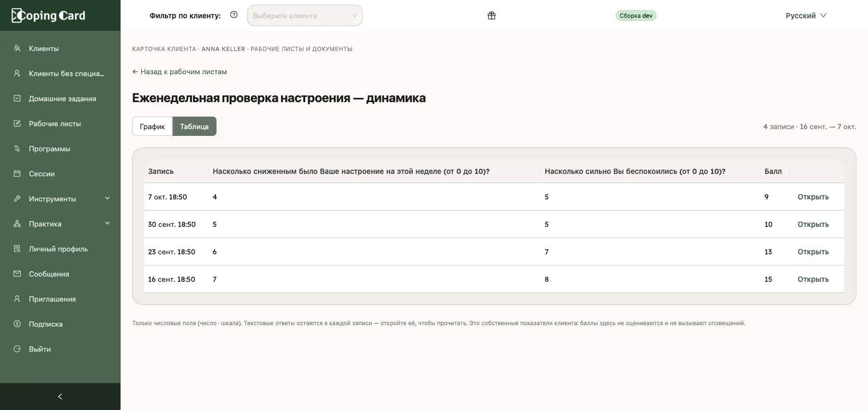Click the Личный профиль icon

tap(17, 249)
